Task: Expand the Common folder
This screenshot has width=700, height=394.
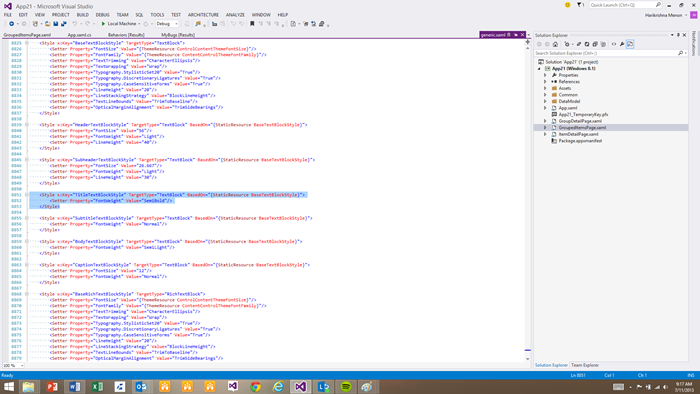Action: point(545,95)
